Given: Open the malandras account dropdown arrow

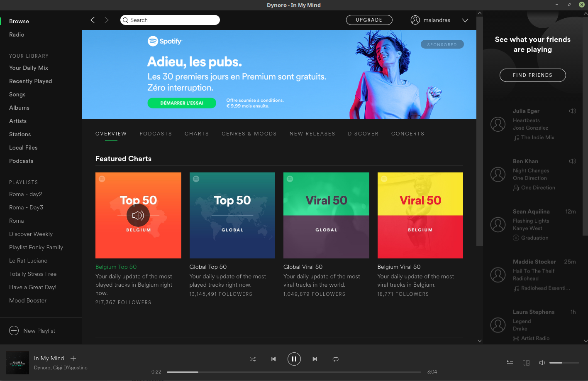Looking at the screenshot, I should [x=465, y=20].
